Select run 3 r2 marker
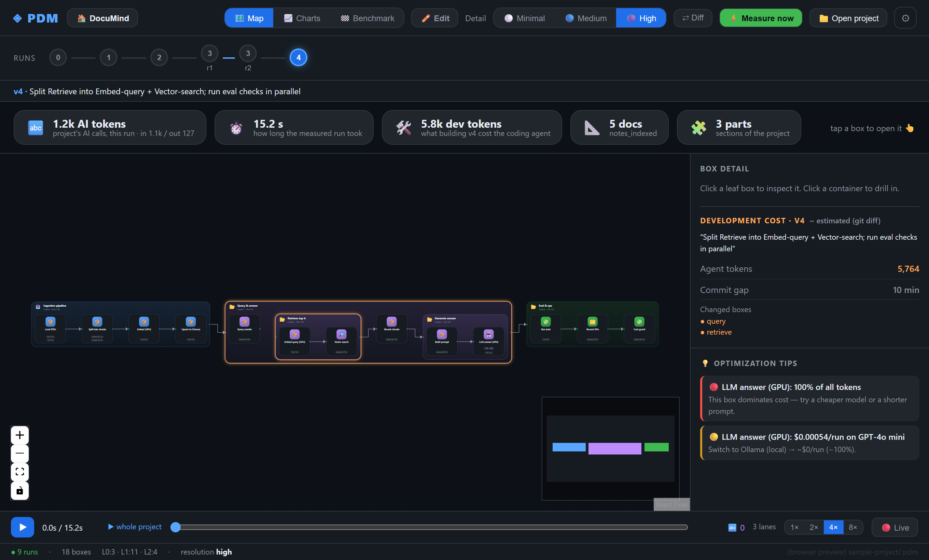 coord(248,54)
